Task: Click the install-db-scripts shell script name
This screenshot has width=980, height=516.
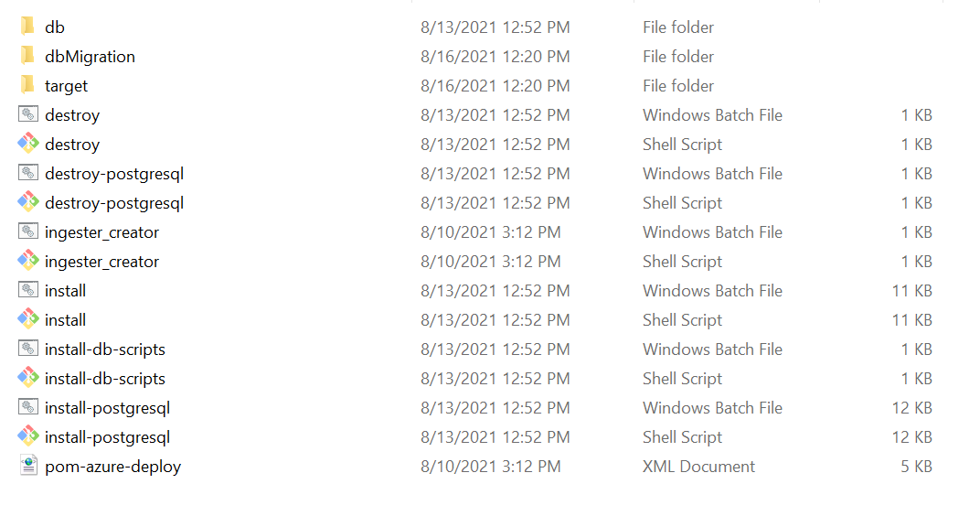Action: pyautogui.click(x=105, y=379)
